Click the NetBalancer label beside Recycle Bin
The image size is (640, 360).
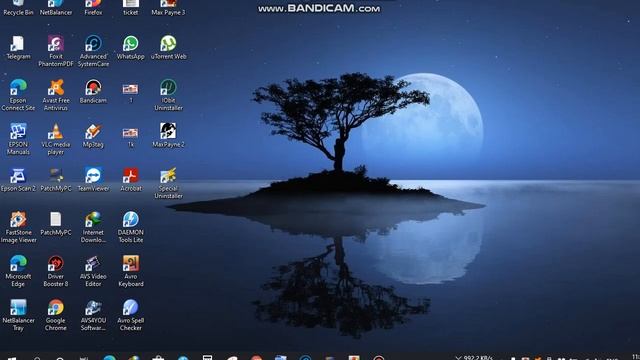[x=56, y=13]
